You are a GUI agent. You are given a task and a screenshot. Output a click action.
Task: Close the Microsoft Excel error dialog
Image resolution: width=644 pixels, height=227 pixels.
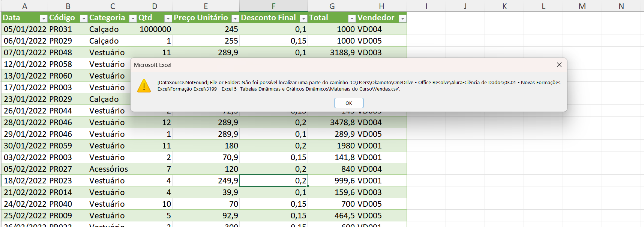(559, 65)
